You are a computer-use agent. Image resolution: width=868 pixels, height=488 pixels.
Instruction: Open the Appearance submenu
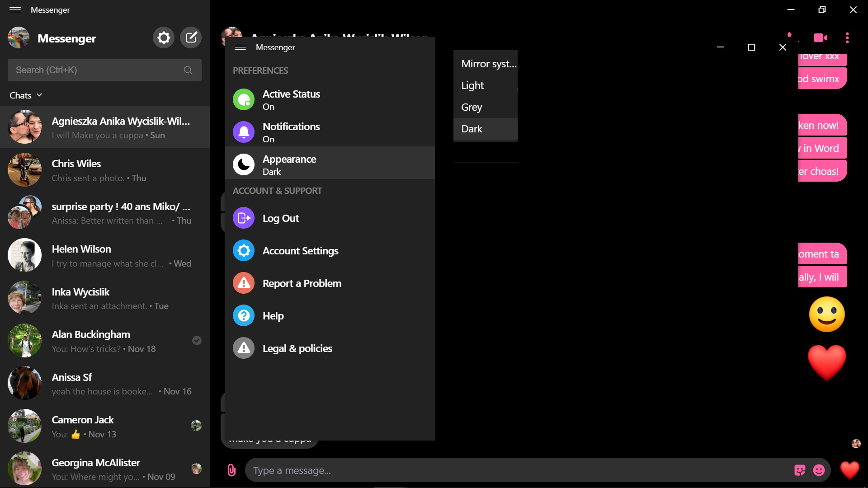pos(330,164)
